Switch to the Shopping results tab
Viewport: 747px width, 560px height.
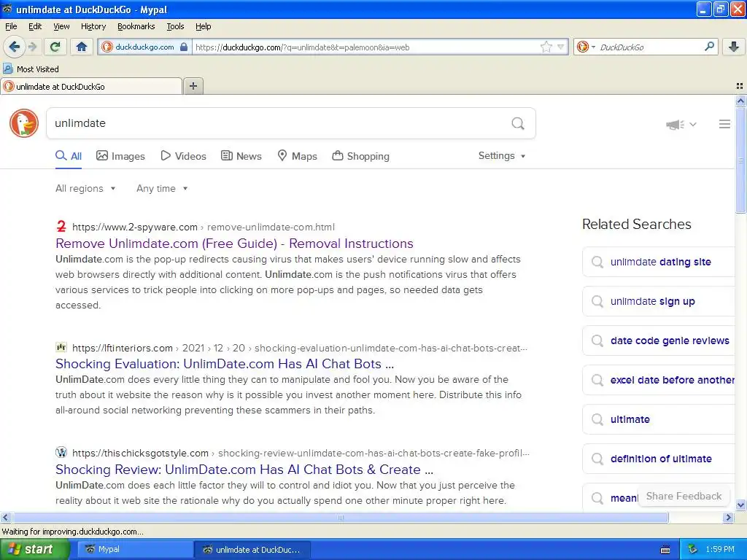coord(360,156)
